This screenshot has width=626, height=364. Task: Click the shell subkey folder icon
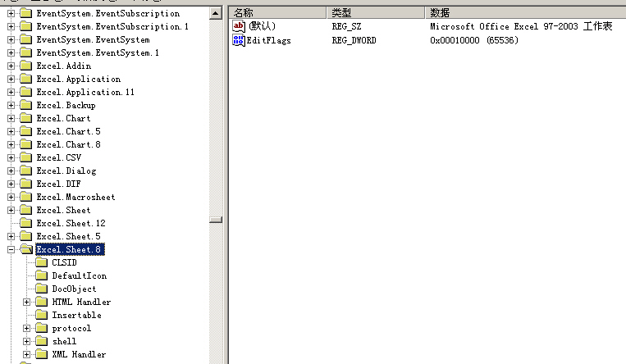point(42,341)
